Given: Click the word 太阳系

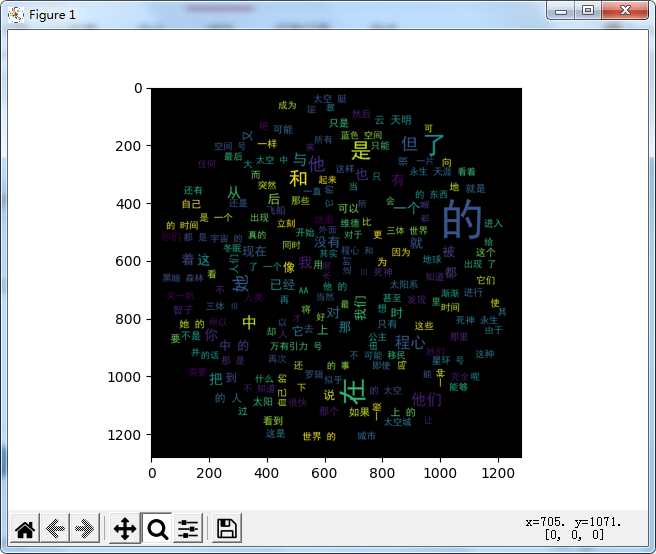Looking at the screenshot, I should pyautogui.click(x=404, y=285).
